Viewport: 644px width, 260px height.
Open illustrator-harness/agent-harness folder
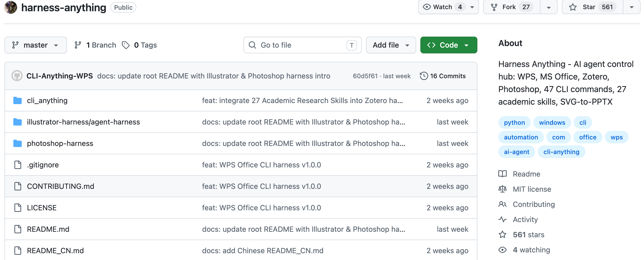83,122
